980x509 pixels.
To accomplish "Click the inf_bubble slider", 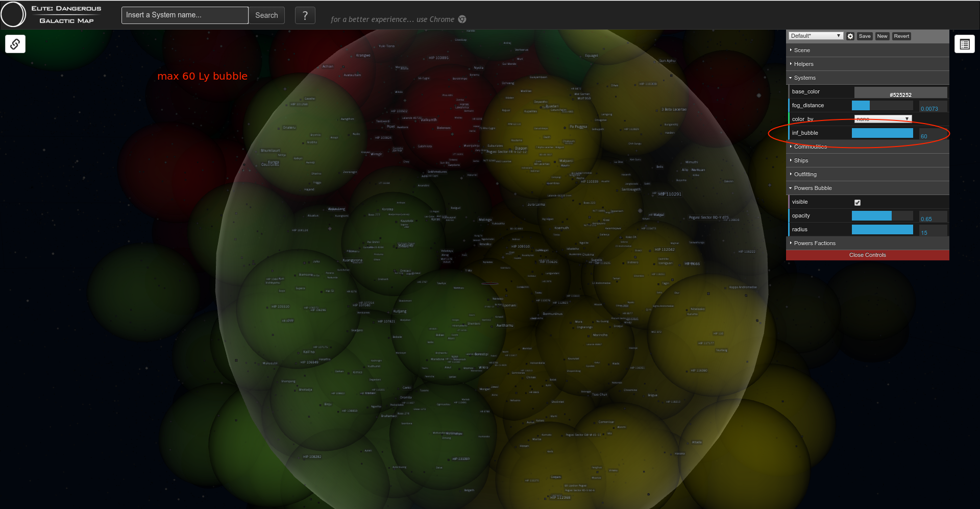I will click(x=883, y=133).
